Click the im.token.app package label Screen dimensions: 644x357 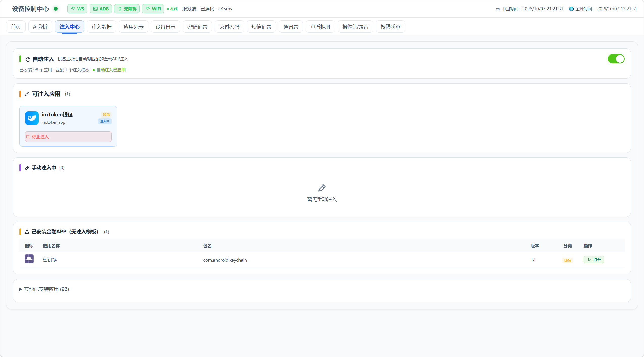[x=53, y=122]
